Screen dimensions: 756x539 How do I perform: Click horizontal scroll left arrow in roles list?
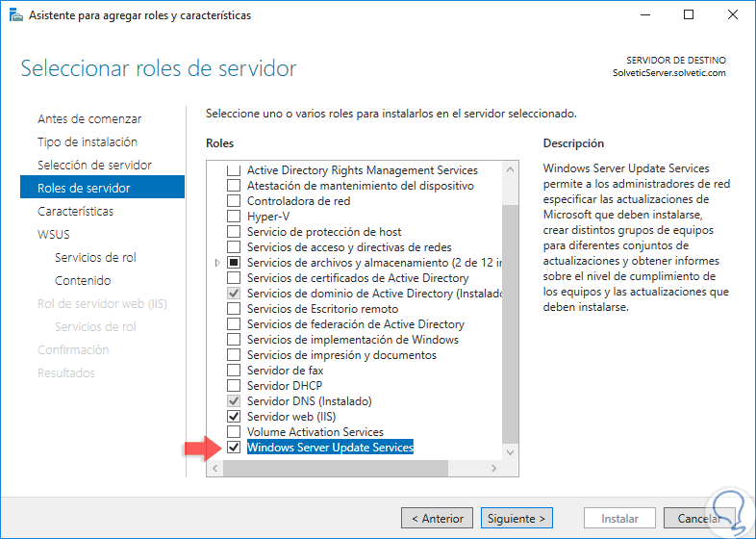pyautogui.click(x=215, y=468)
